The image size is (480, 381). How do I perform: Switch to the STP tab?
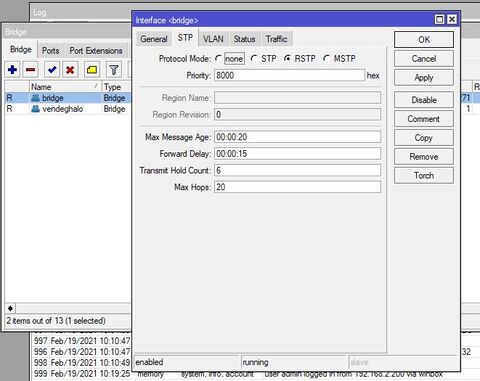(185, 38)
